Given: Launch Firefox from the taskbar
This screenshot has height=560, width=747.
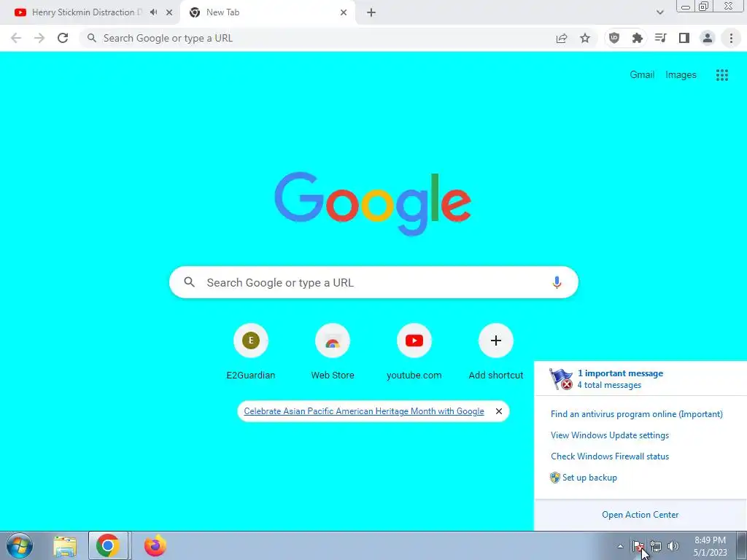Looking at the screenshot, I should 155,545.
